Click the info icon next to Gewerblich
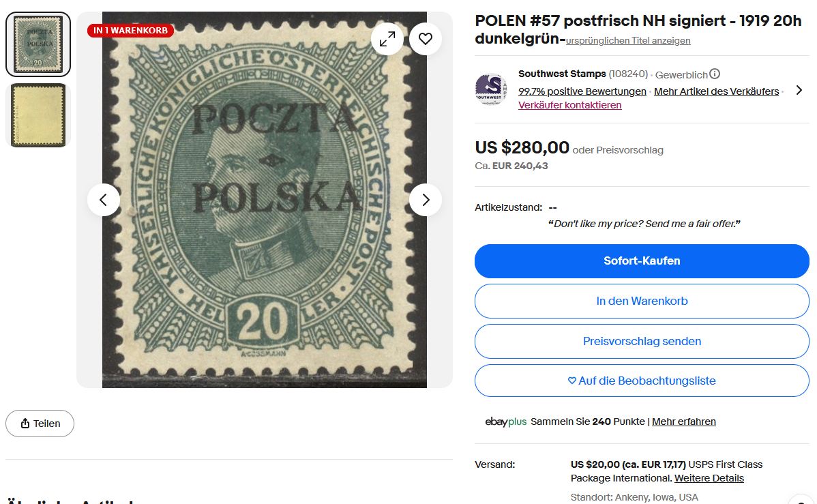Screen dimensions: 817x504 pyautogui.click(x=715, y=74)
